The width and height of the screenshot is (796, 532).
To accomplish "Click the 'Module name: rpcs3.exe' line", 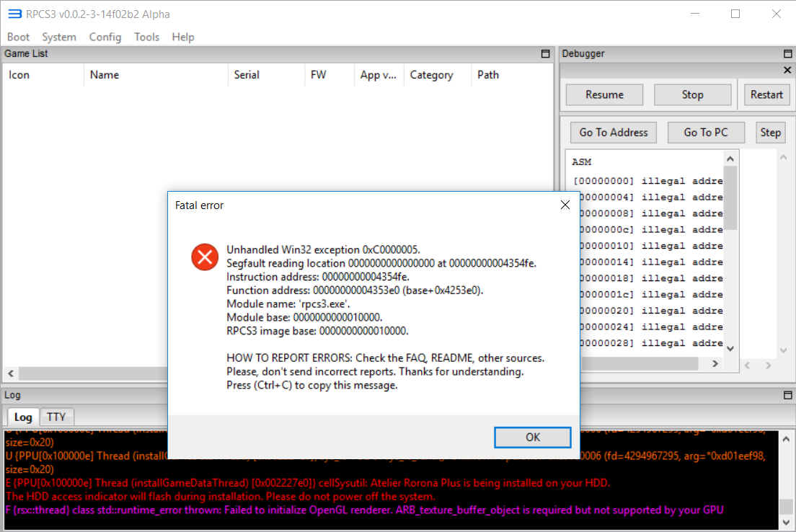I will click(x=288, y=304).
